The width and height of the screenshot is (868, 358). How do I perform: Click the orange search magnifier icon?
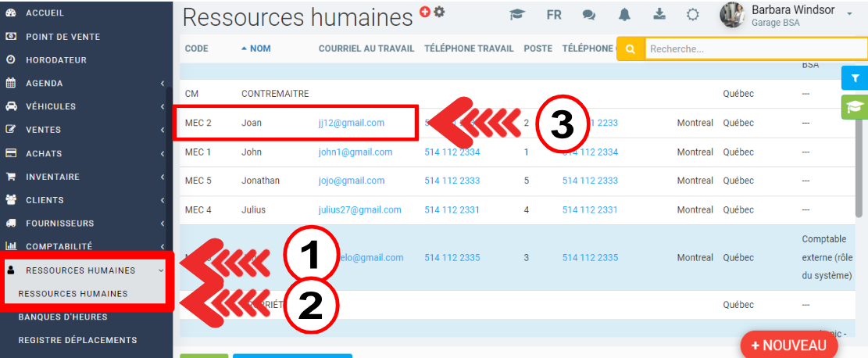click(630, 48)
